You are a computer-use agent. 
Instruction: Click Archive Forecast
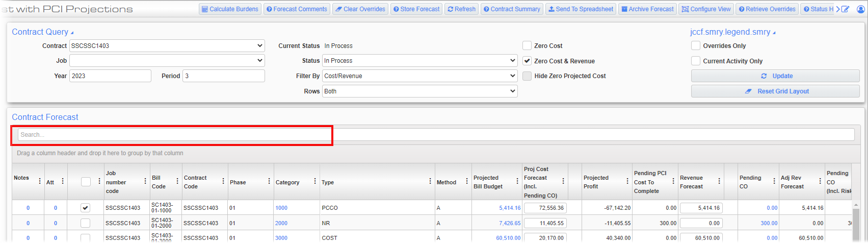647,9
